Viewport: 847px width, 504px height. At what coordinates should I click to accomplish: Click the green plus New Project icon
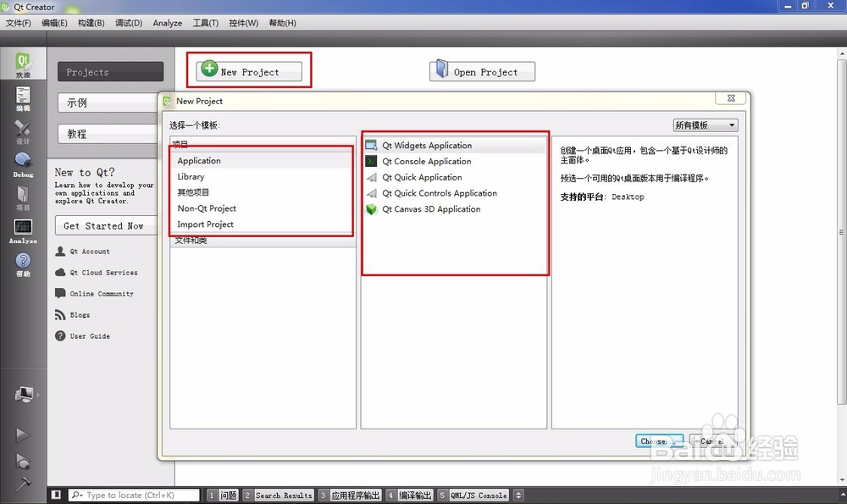point(209,69)
